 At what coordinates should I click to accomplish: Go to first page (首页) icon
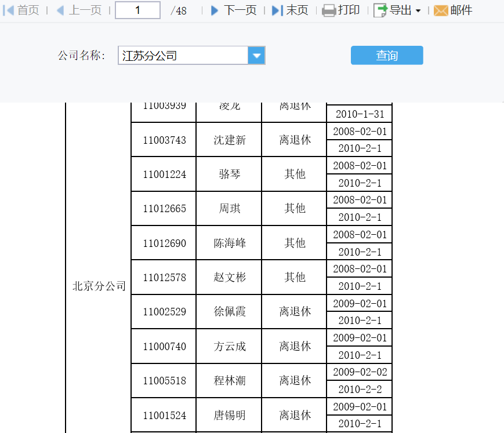coord(8,10)
